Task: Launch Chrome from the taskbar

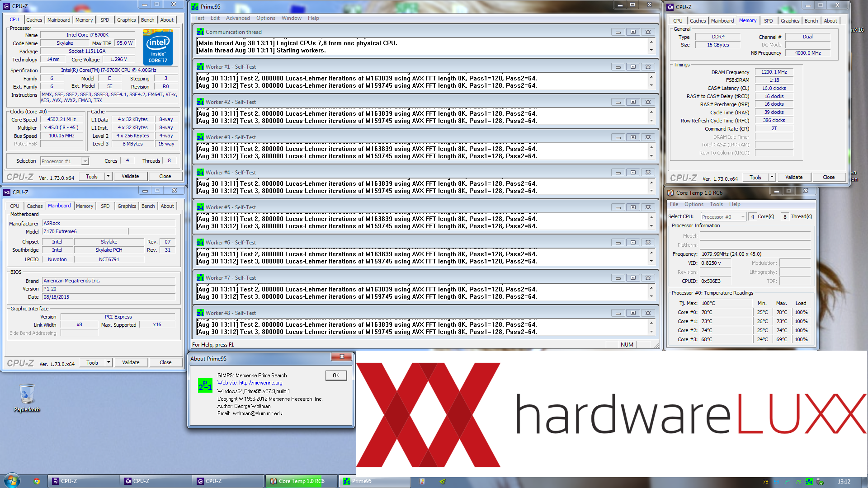Action: [37, 481]
